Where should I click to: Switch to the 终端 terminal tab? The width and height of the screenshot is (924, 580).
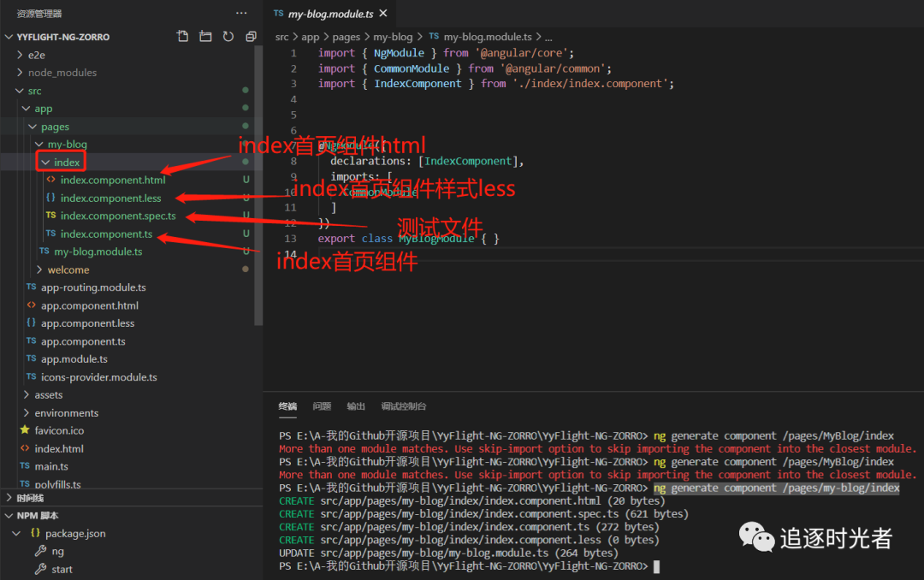(x=287, y=406)
